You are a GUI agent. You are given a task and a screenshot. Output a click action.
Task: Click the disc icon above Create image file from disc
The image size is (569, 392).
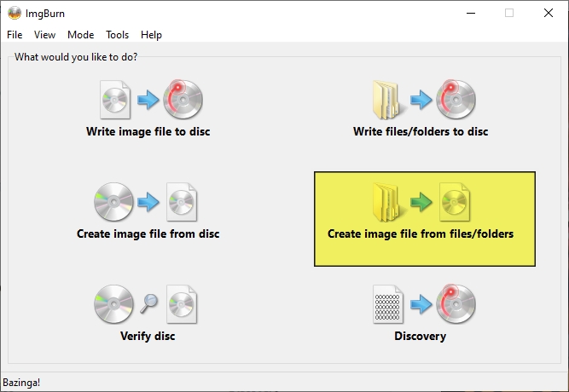113,202
